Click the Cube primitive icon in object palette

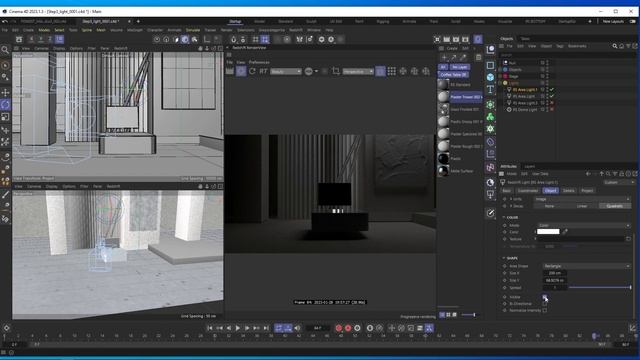[x=490, y=77]
